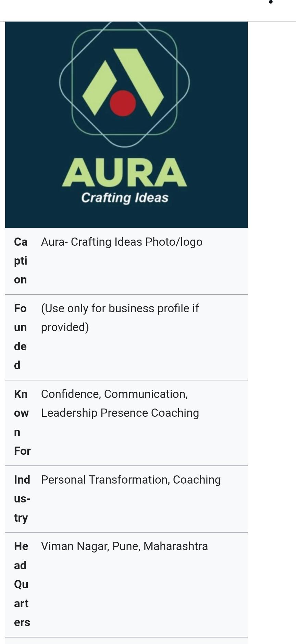Click the 'Industry' row label
Image resolution: width=296 pixels, height=644 pixels.
tap(22, 498)
